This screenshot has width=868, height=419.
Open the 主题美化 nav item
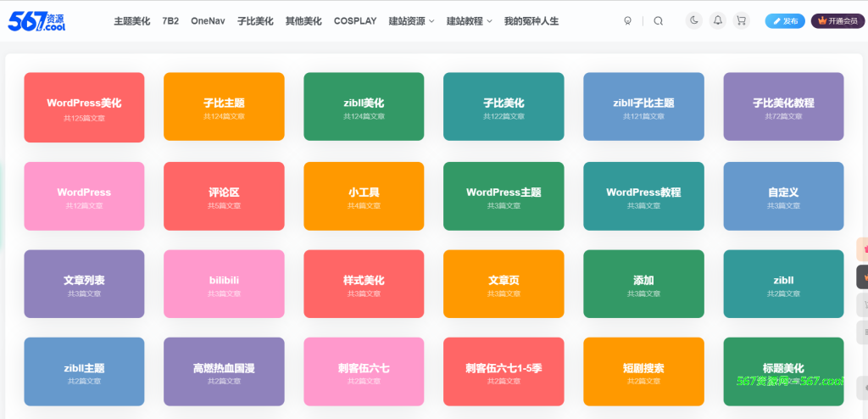pyautogui.click(x=131, y=21)
